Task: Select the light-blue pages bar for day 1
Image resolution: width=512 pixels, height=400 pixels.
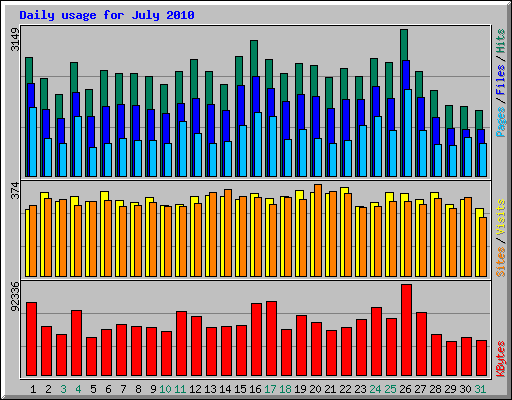Action: click(x=33, y=142)
